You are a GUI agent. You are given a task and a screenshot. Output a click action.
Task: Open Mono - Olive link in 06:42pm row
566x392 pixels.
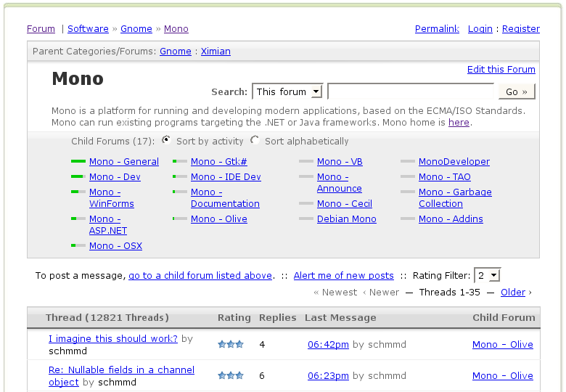[x=502, y=344]
